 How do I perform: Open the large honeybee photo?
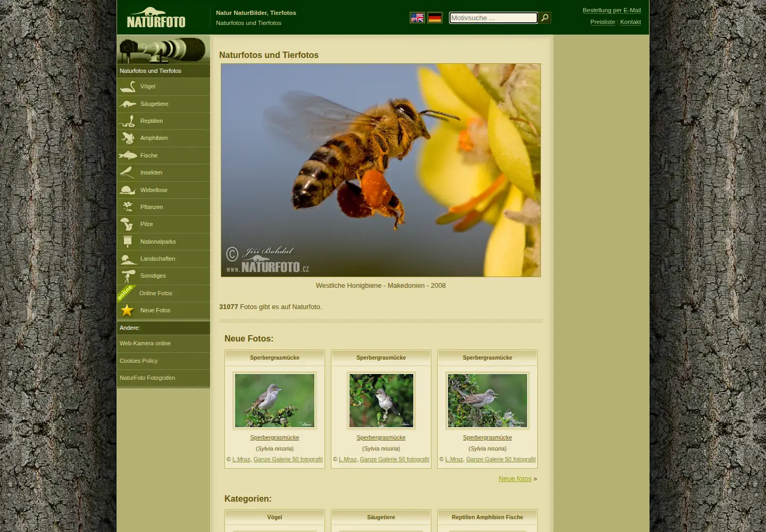[x=381, y=170]
